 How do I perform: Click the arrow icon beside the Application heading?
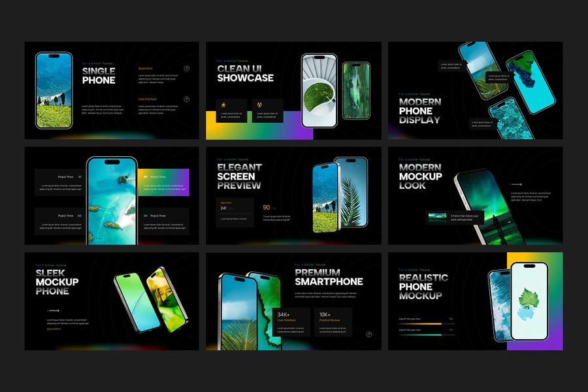point(186,68)
